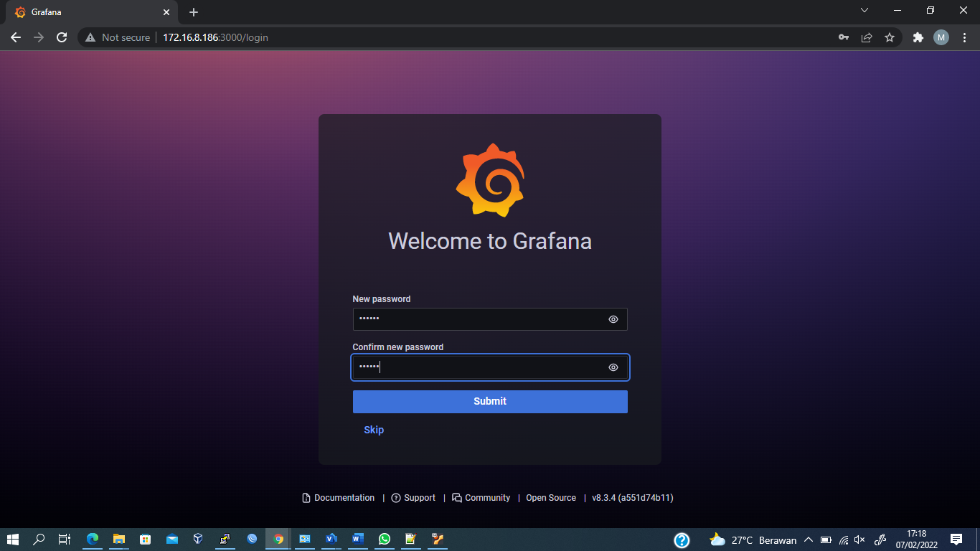Open the Support link in footer

pyautogui.click(x=413, y=498)
